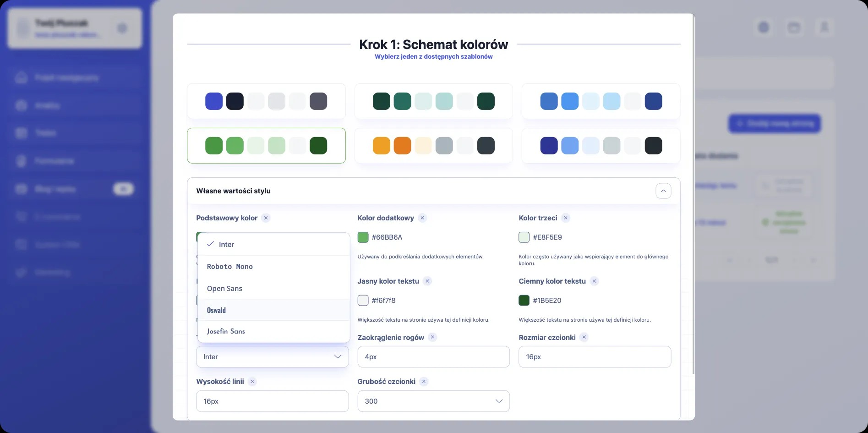Select Oswald font option

[x=274, y=310]
